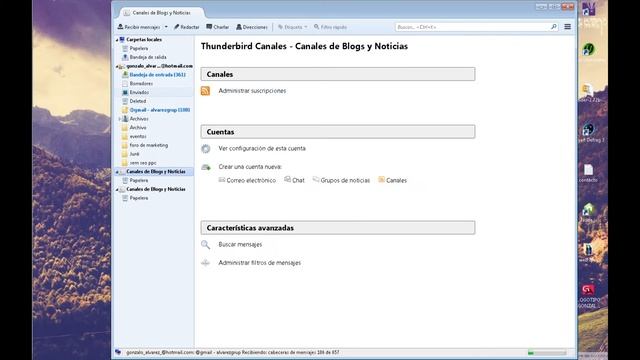This screenshot has width=640, height=360.
Task: Click the Recibir mensajes toolbar button
Action: click(x=139, y=27)
